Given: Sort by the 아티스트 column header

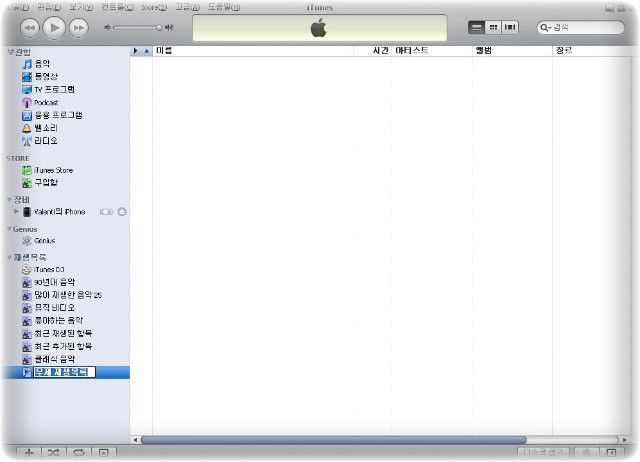Looking at the screenshot, I should [432, 51].
